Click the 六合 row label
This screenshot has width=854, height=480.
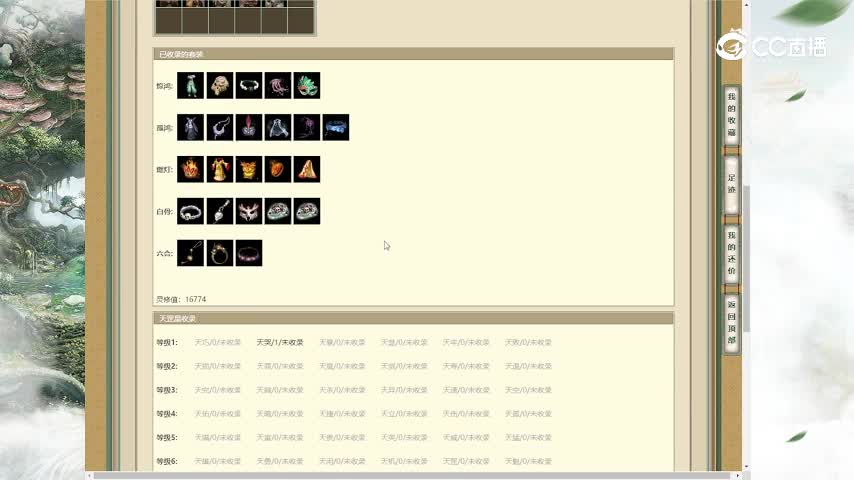[164, 253]
